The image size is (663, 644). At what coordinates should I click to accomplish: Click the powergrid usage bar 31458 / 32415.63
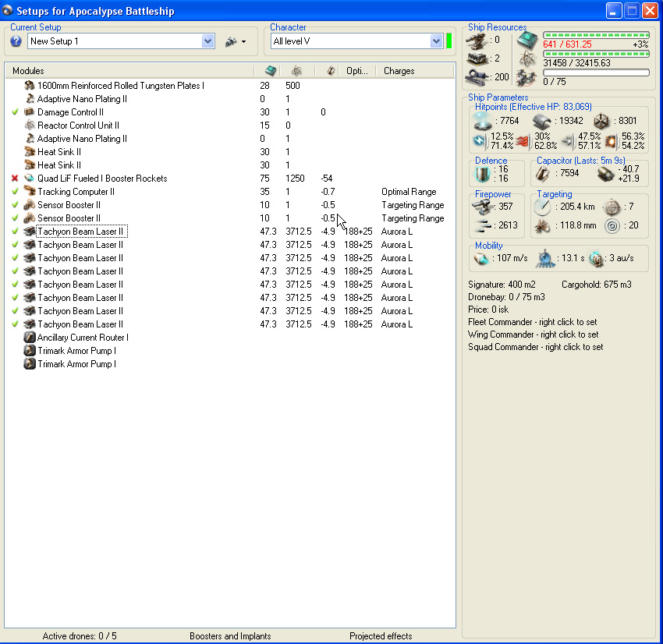click(x=596, y=54)
